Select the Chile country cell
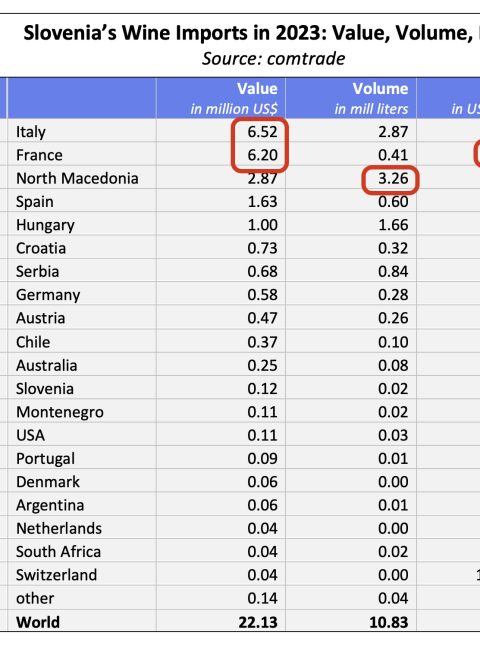This screenshot has height=645, width=480. (82, 341)
